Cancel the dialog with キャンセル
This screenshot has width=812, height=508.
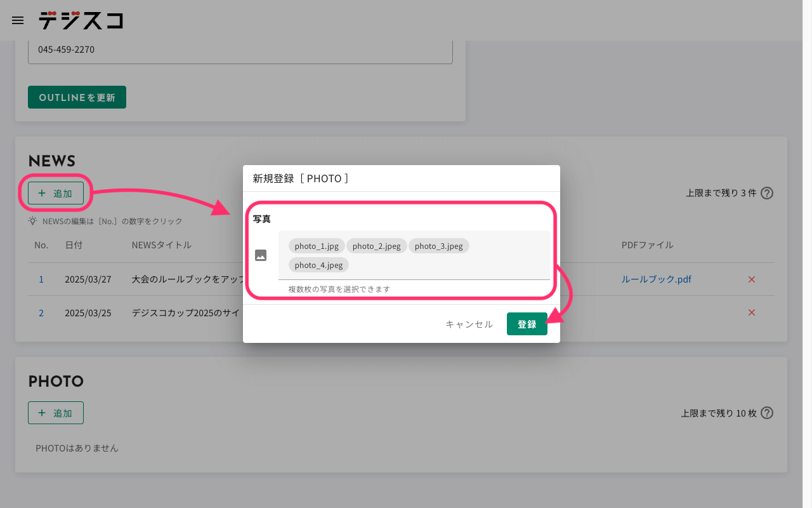(x=469, y=324)
